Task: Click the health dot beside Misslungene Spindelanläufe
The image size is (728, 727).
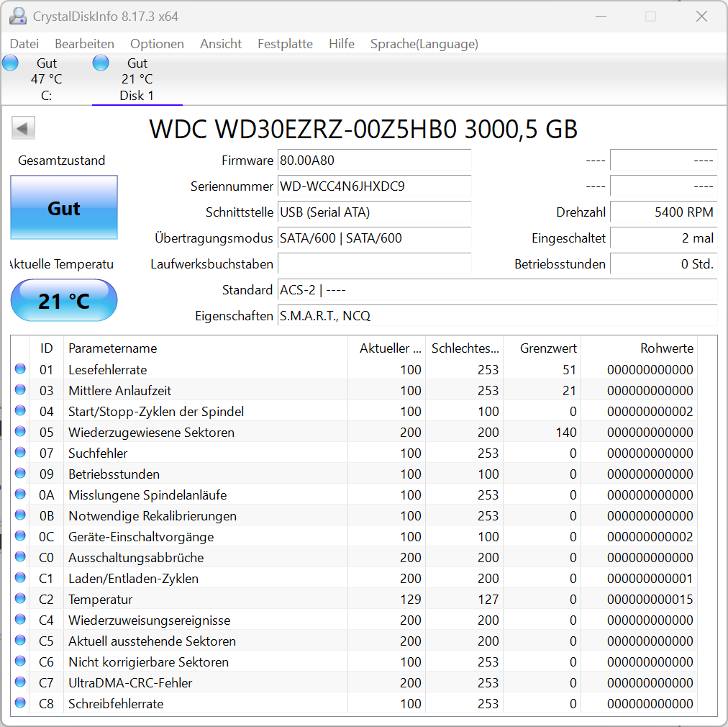Action: tap(21, 495)
